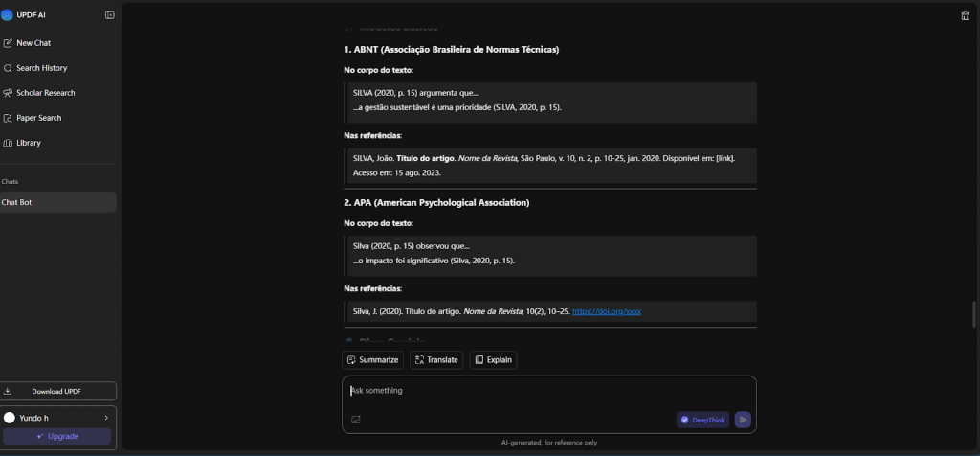Viewport: 980px width, 456px height.
Task: Click the Explain button
Action: pos(493,360)
